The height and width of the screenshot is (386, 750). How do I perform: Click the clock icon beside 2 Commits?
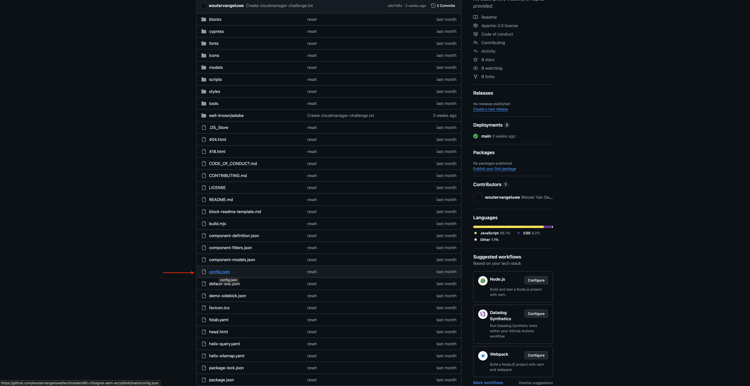tap(433, 6)
